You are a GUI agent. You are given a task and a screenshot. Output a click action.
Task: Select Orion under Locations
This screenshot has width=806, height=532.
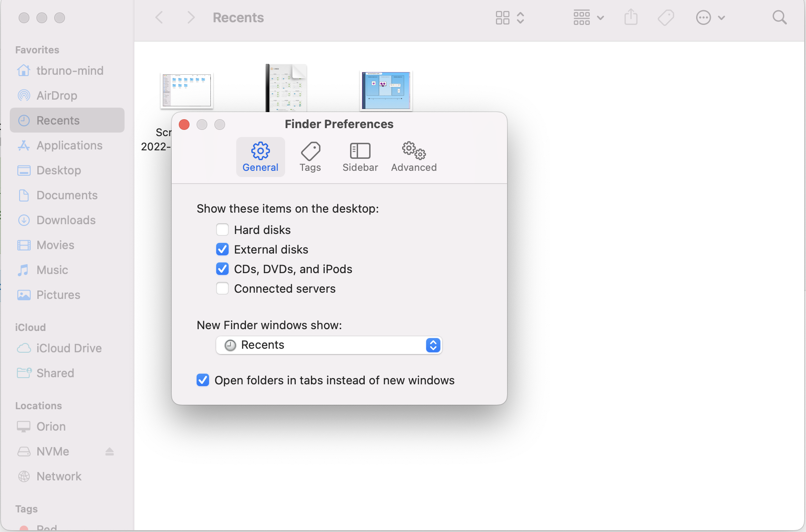[x=67, y=426]
